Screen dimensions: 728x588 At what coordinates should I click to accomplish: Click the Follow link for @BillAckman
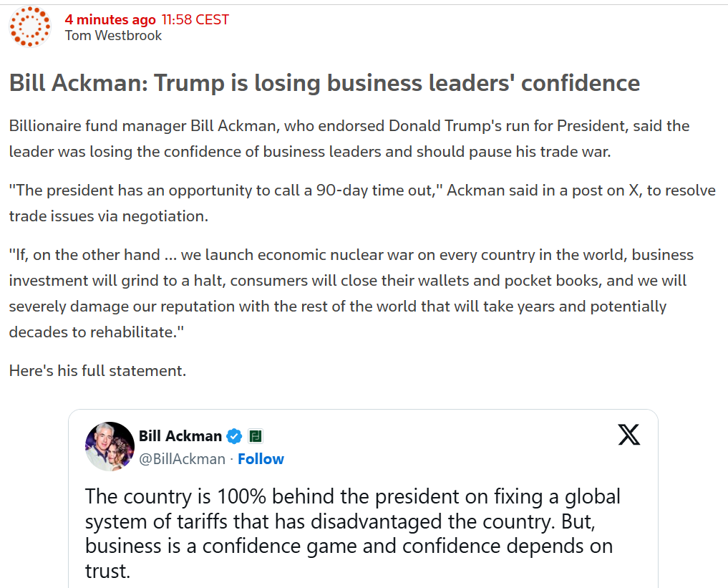tap(261, 459)
